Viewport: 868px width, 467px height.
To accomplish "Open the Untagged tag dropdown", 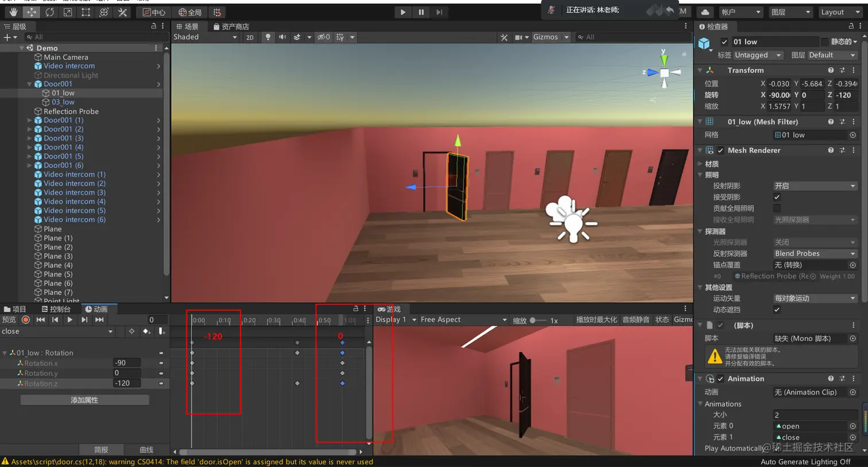I will [758, 55].
